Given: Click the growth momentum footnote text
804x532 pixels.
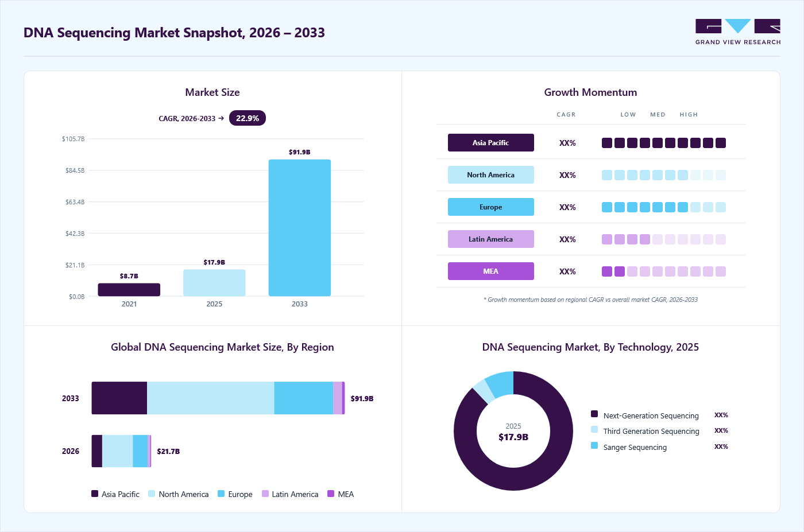Looking at the screenshot, I should [x=590, y=300].
